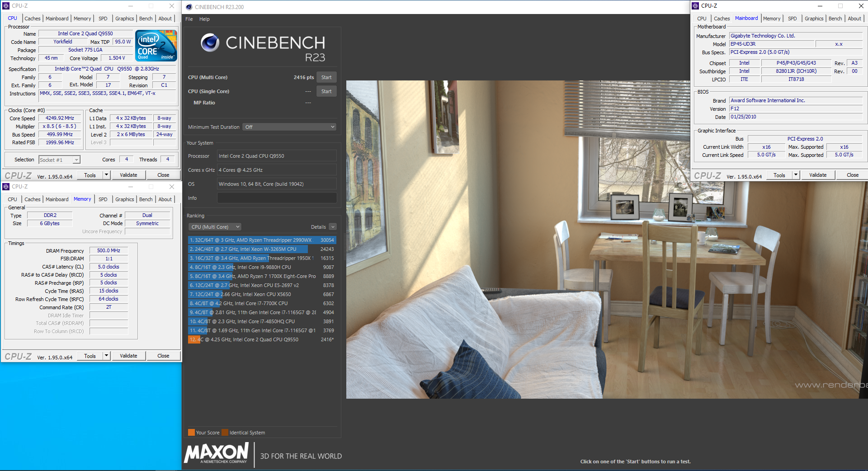Click the Cinebench title bar app icon
Viewport: 868px width, 471px height.
(x=189, y=7)
